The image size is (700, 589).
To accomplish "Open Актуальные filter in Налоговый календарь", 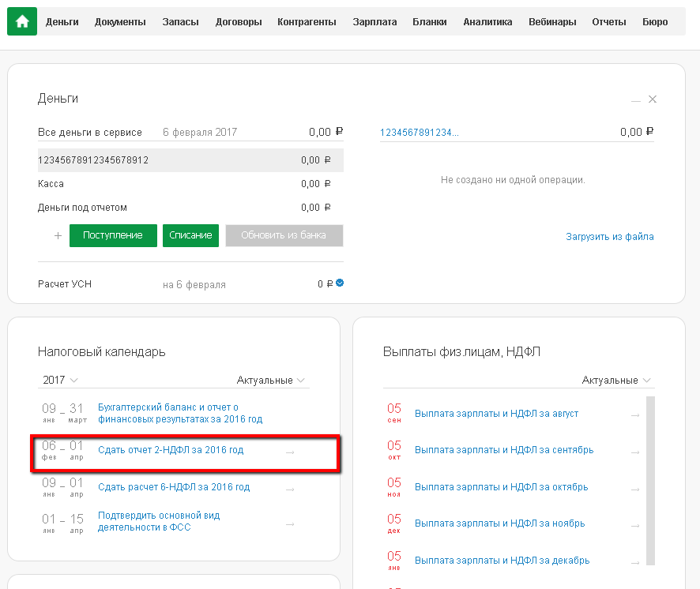I will tap(270, 381).
